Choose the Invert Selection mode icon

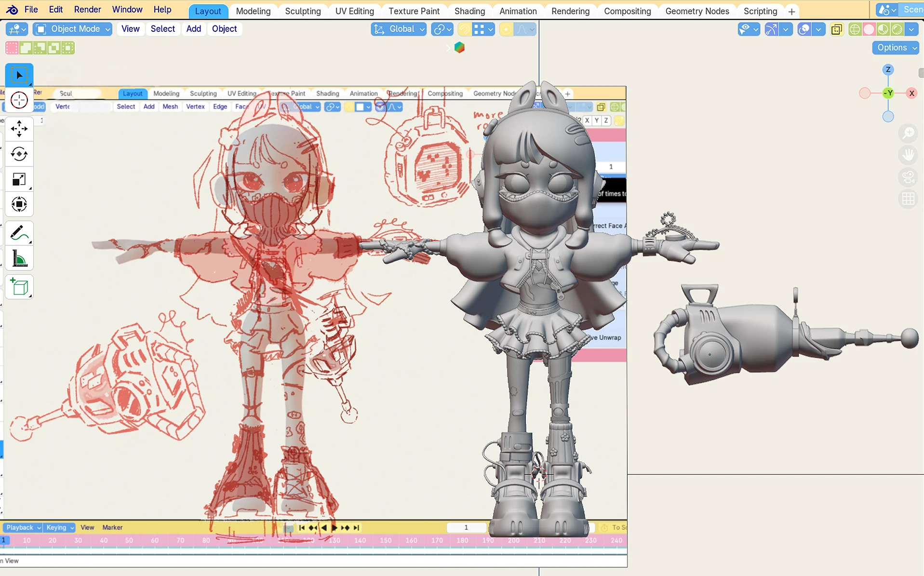tap(54, 48)
